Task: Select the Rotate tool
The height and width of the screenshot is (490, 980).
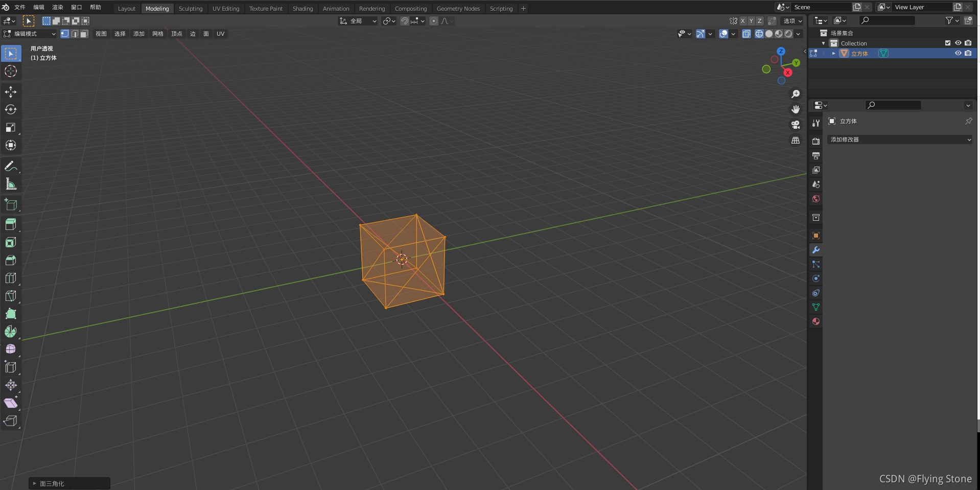Action: click(x=11, y=109)
